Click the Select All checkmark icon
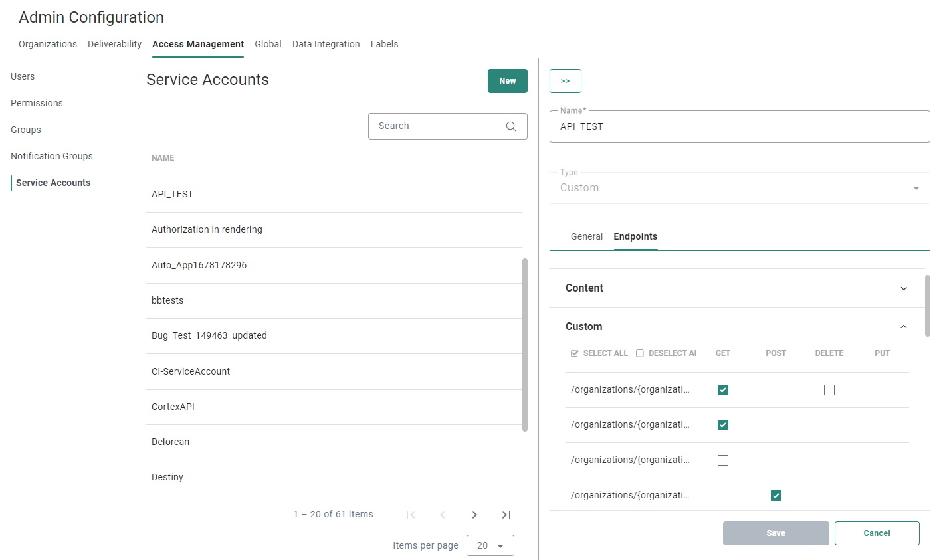This screenshot has height=560, width=937. tap(575, 353)
